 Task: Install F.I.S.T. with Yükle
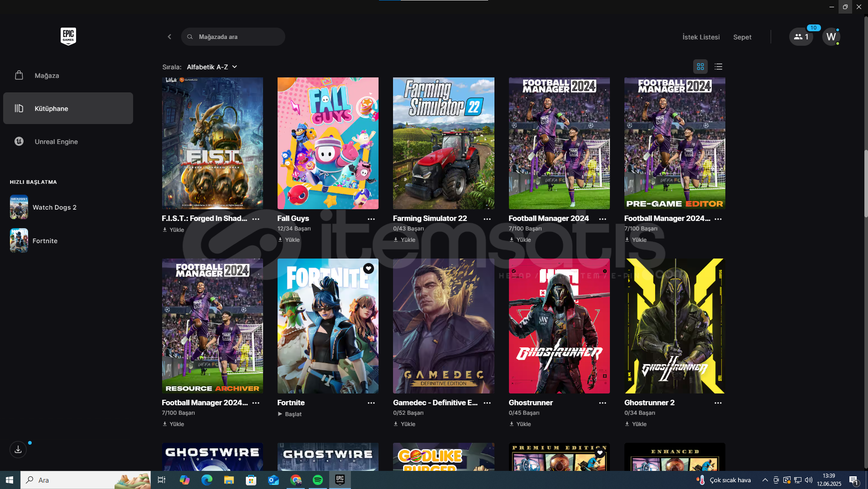[x=173, y=230]
